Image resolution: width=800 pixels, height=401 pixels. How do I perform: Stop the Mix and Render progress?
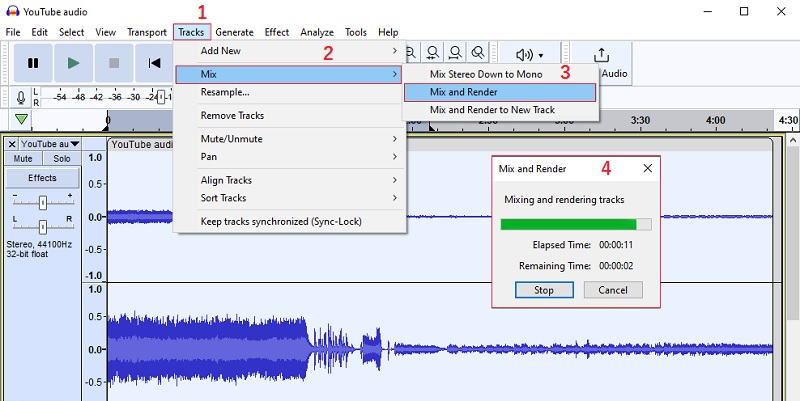pos(544,290)
